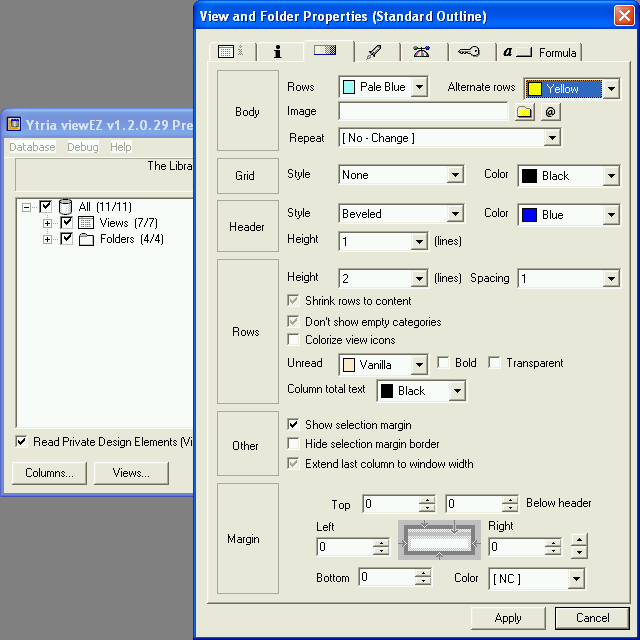Click the Folders folder icon in the tree
Image resolution: width=640 pixels, height=640 pixels.
pos(86,239)
